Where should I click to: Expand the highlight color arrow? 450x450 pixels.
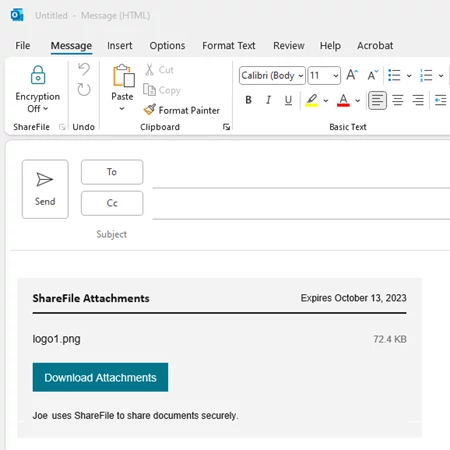tap(326, 100)
